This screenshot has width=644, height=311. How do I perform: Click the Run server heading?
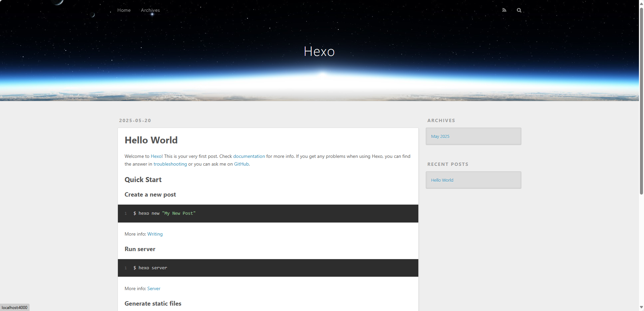pyautogui.click(x=140, y=249)
